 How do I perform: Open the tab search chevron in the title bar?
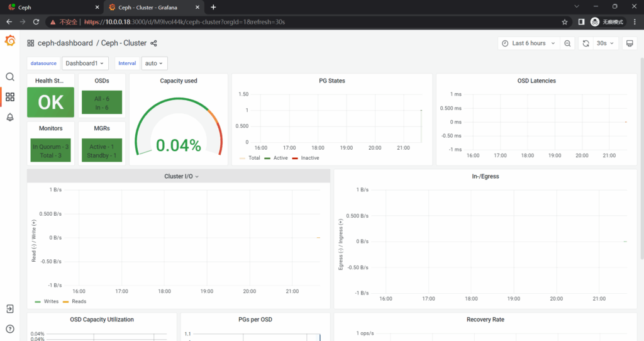[577, 6]
